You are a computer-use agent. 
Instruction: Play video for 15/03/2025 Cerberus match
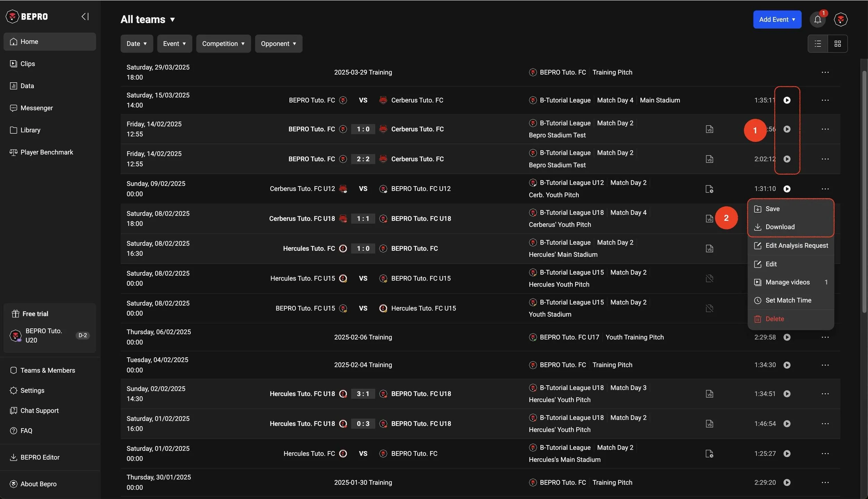coord(787,100)
